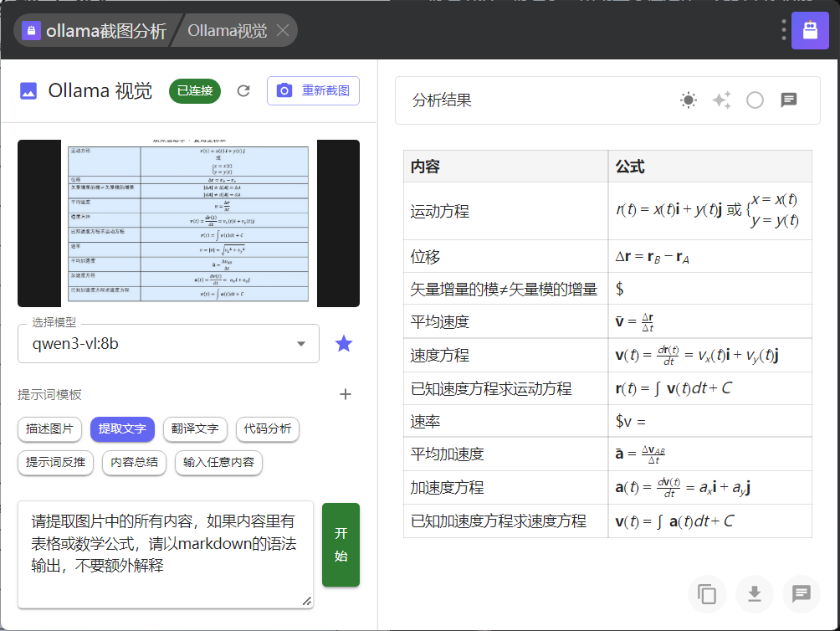Open the bottom-right chat feedback button
The width and height of the screenshot is (840, 631).
801,594
